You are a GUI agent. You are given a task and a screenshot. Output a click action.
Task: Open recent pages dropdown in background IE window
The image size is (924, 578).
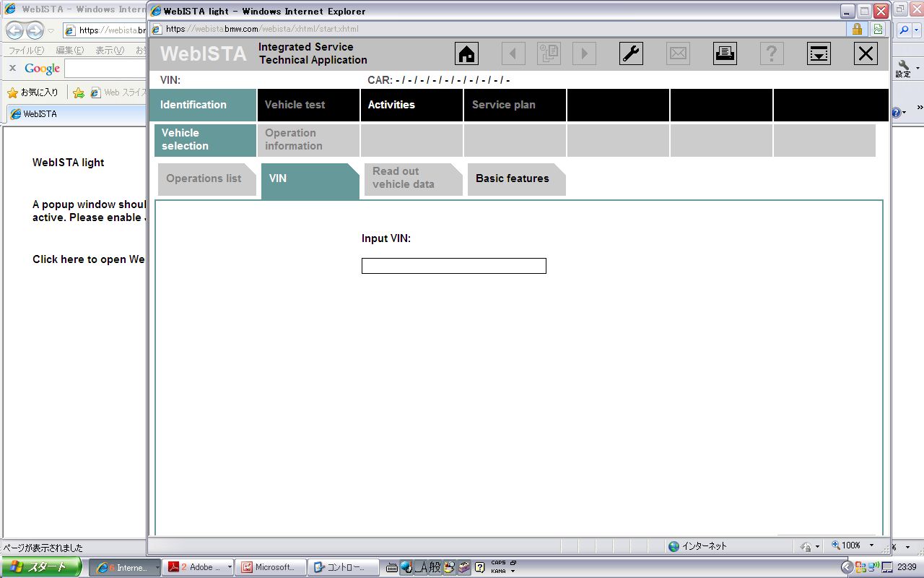(x=51, y=31)
